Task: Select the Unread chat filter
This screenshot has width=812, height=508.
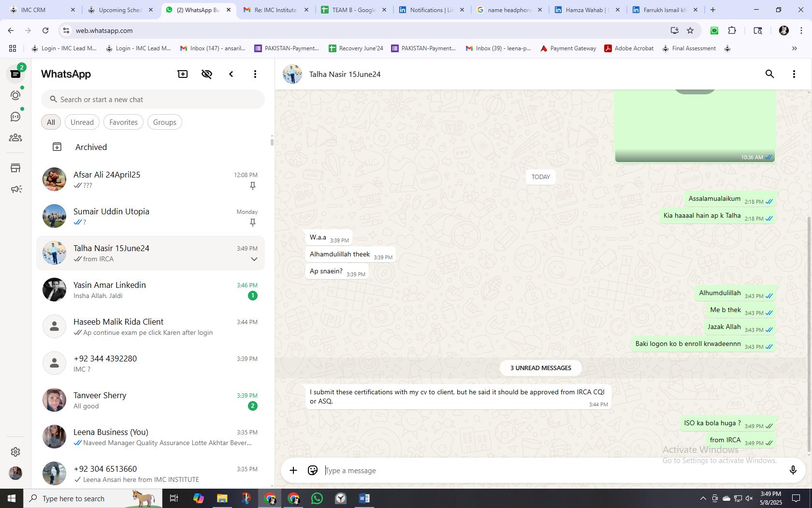Action: (82, 122)
